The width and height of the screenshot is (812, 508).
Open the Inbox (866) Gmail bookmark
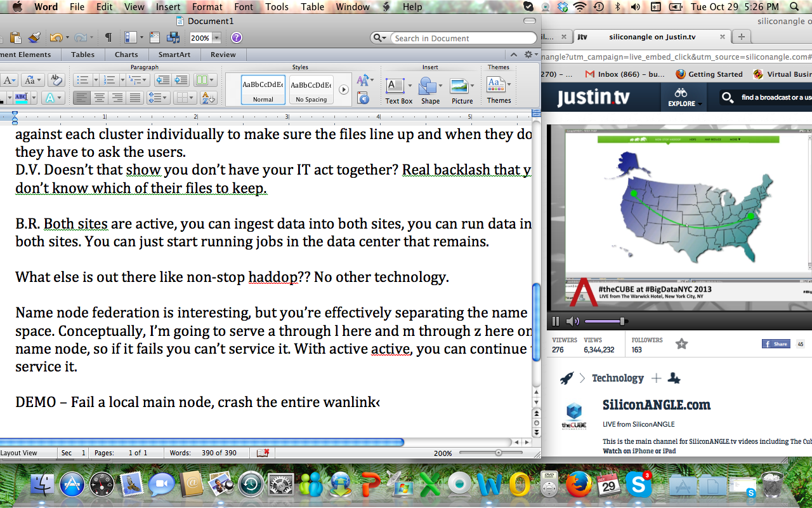click(626, 74)
